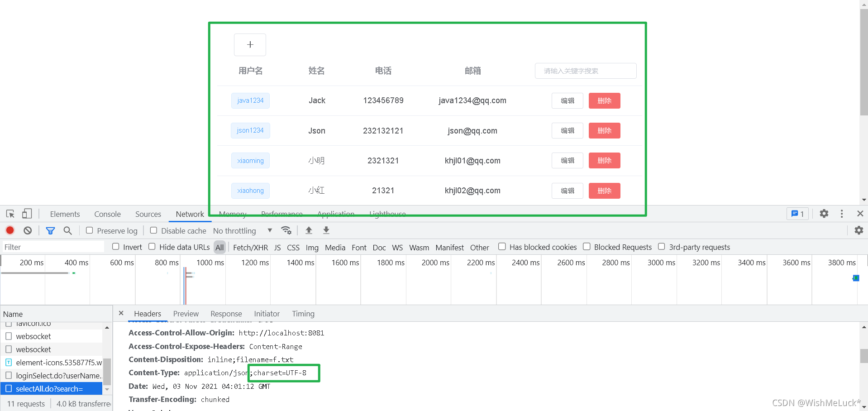The width and height of the screenshot is (868, 411).
Task: Filter requests by CSS
Action: coord(293,248)
